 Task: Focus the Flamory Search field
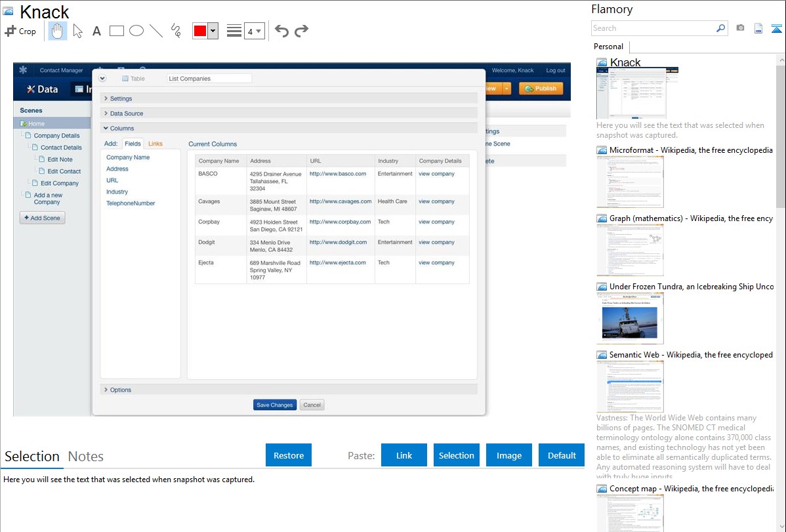click(x=653, y=28)
